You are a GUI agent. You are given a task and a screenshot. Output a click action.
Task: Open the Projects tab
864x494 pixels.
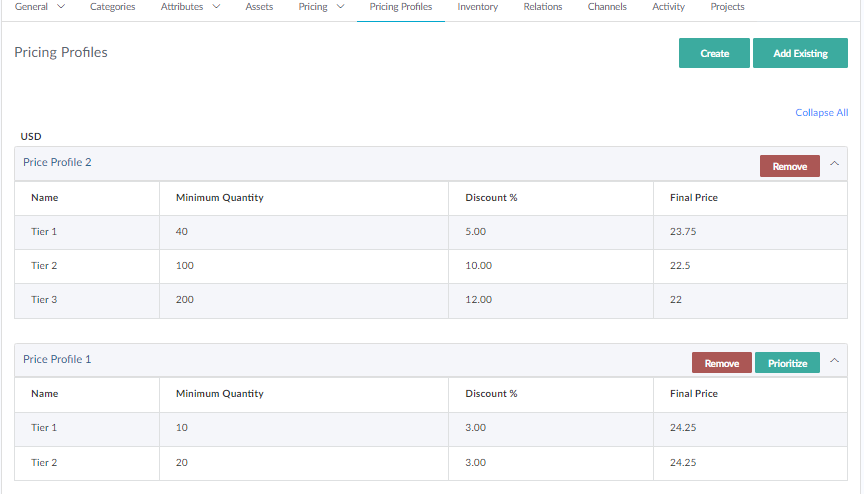pyautogui.click(x=727, y=7)
